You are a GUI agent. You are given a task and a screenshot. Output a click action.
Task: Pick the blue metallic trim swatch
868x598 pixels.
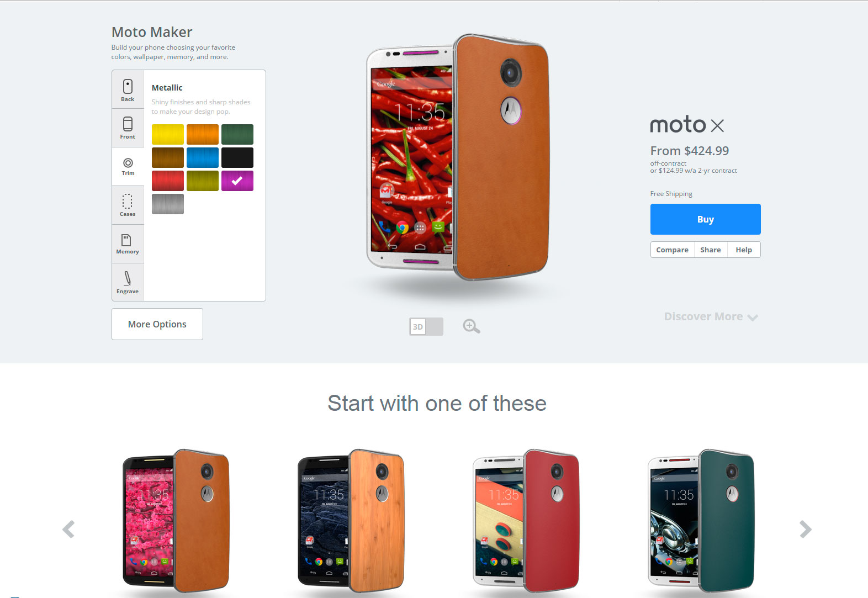pos(203,157)
